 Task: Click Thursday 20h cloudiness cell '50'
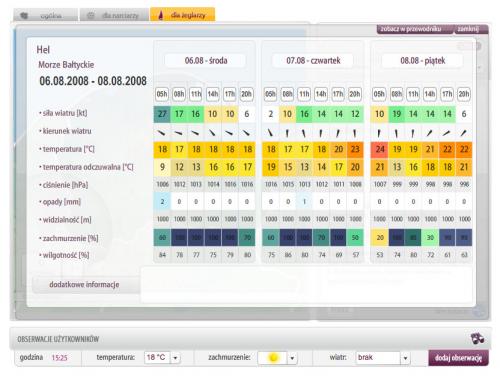355,238
